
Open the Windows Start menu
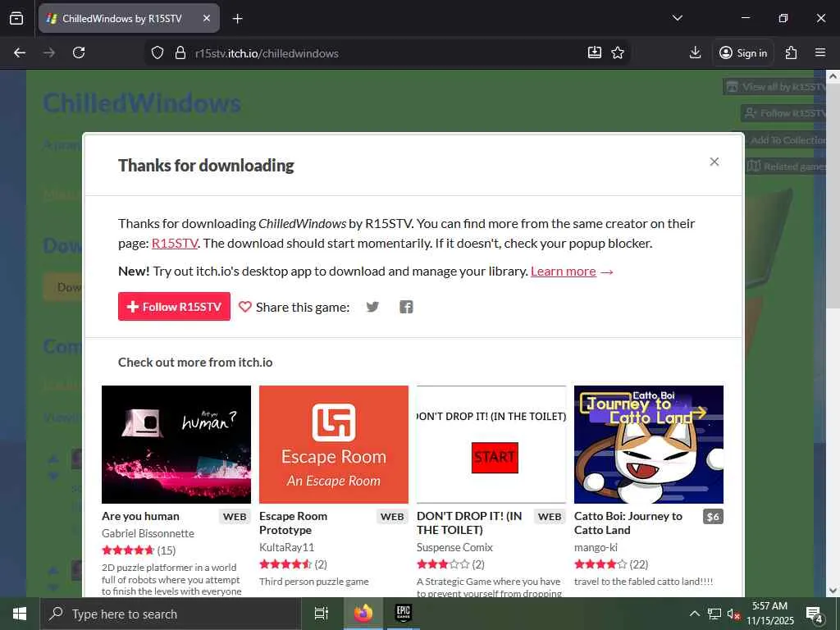point(20,614)
